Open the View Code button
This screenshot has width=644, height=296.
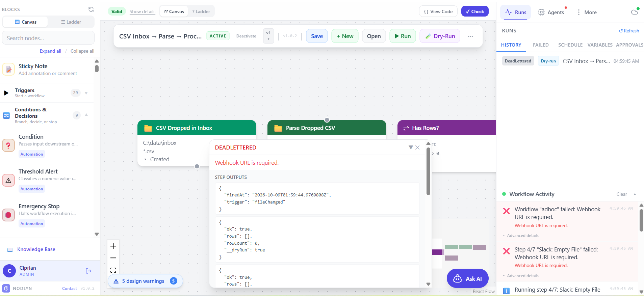pos(438,11)
